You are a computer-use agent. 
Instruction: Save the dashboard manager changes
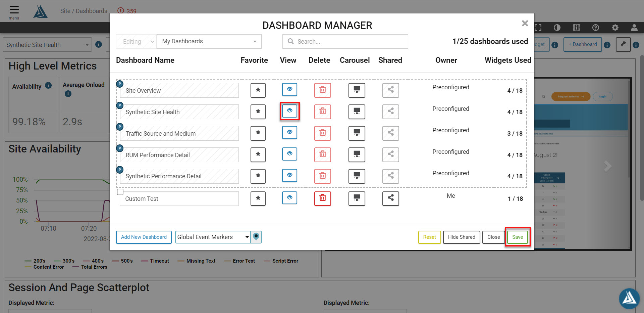(518, 237)
